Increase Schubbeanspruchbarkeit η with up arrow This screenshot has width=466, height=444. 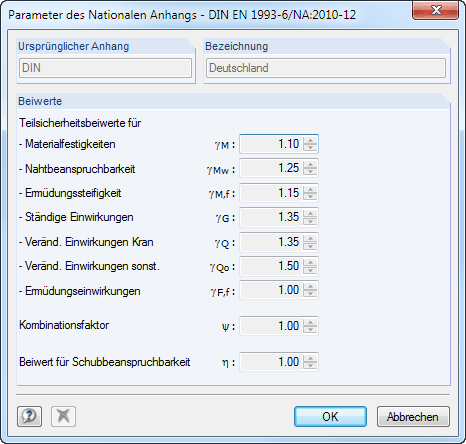click(310, 358)
